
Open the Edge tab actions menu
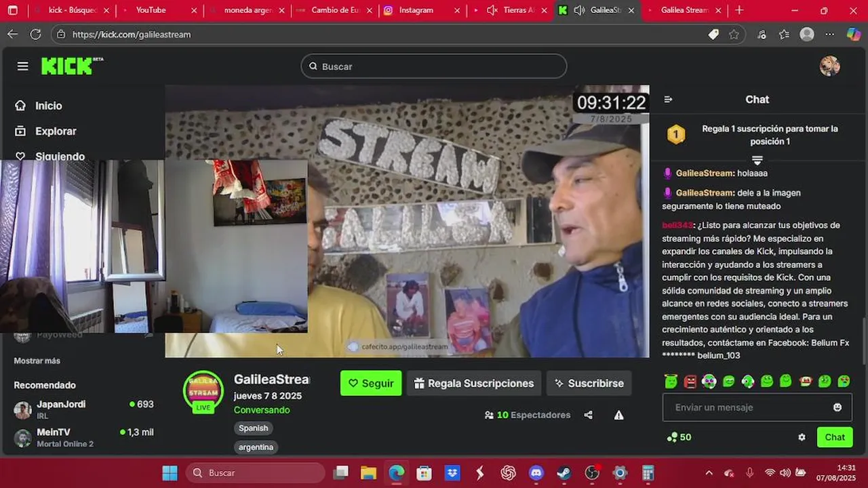[x=12, y=10]
